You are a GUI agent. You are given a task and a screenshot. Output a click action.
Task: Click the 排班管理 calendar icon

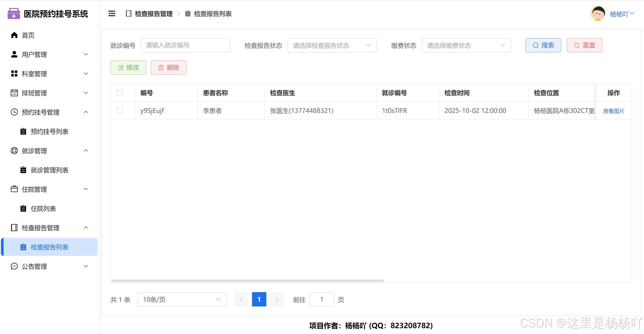[14, 93]
